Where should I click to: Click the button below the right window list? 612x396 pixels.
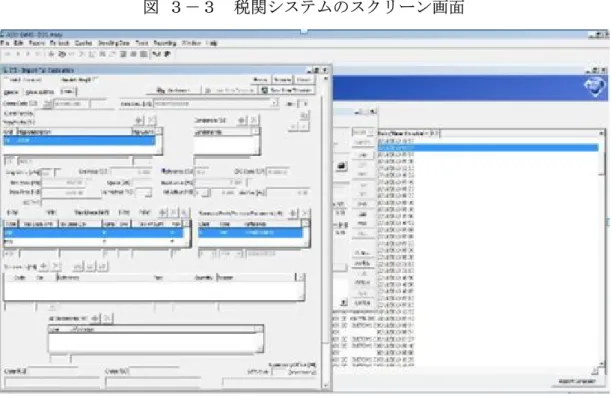coord(577,381)
